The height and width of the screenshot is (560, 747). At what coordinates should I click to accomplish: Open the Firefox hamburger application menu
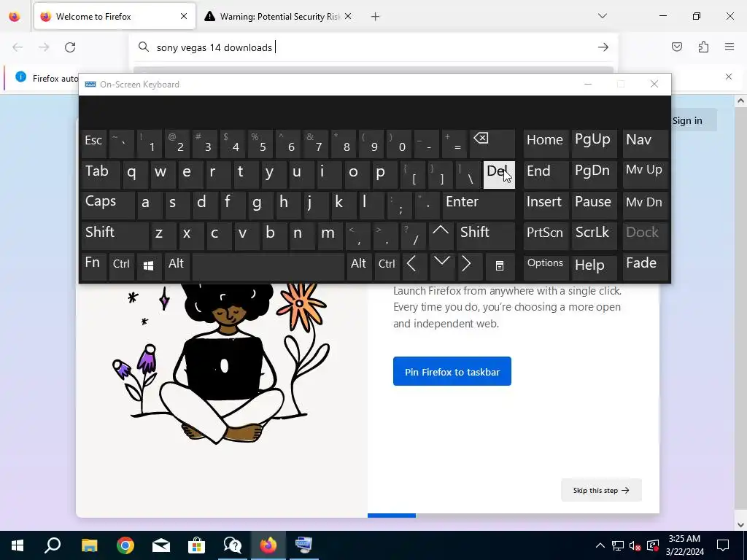point(729,47)
